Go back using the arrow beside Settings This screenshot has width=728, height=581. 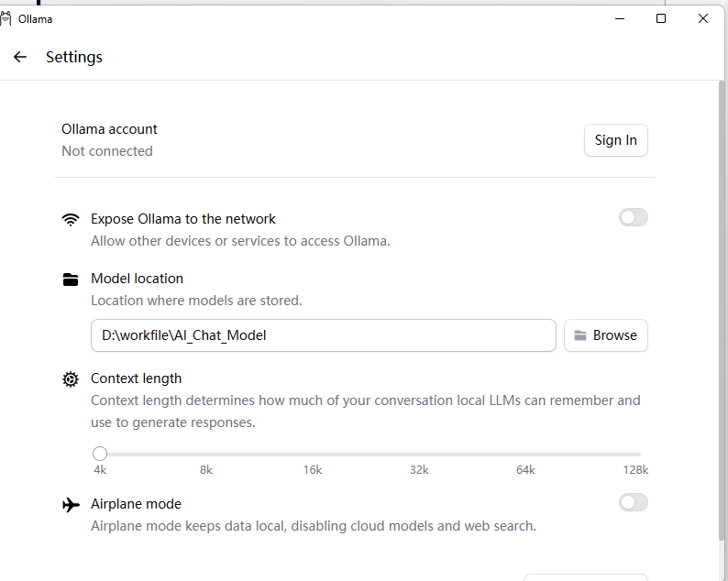click(20, 57)
